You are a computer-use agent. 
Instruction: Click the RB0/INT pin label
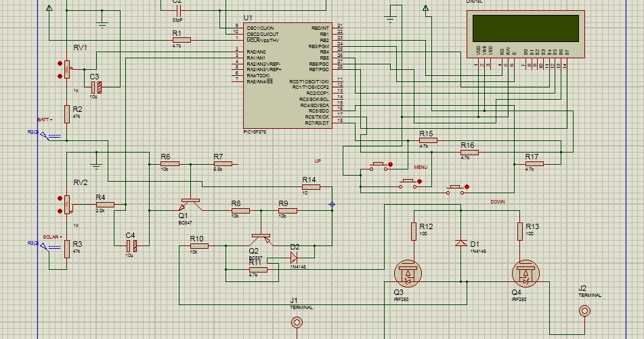pyautogui.click(x=320, y=28)
